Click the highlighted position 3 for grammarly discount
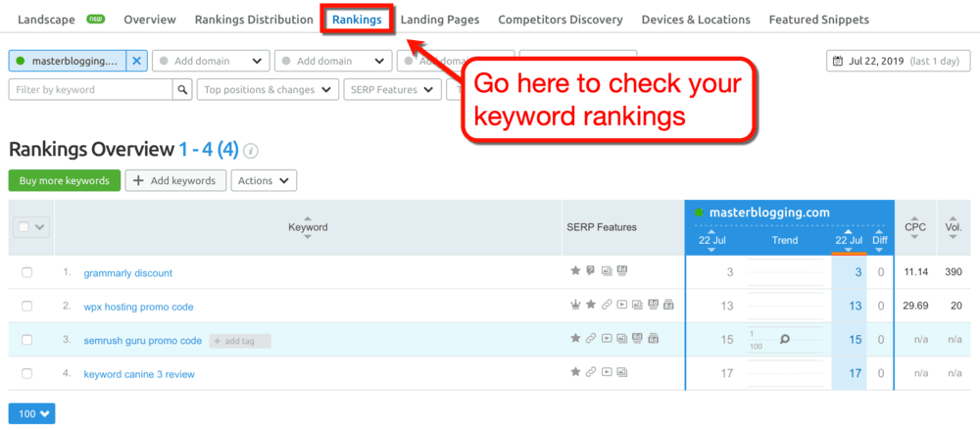Screen dimensions: 980x430 [858, 272]
